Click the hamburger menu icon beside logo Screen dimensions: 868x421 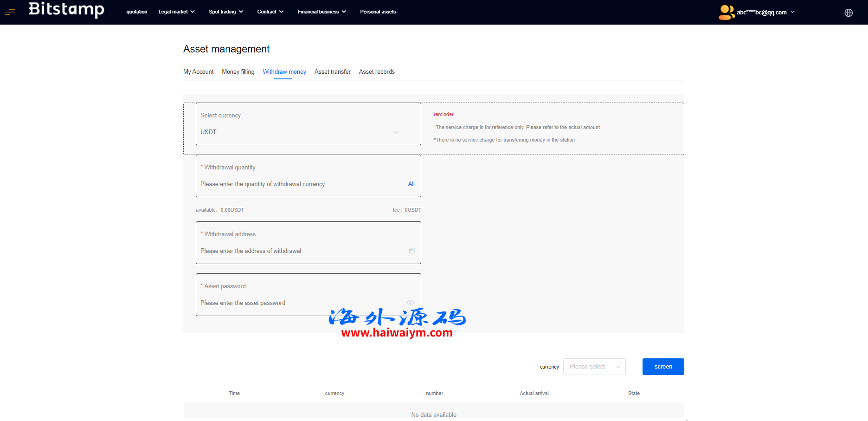[x=10, y=12]
